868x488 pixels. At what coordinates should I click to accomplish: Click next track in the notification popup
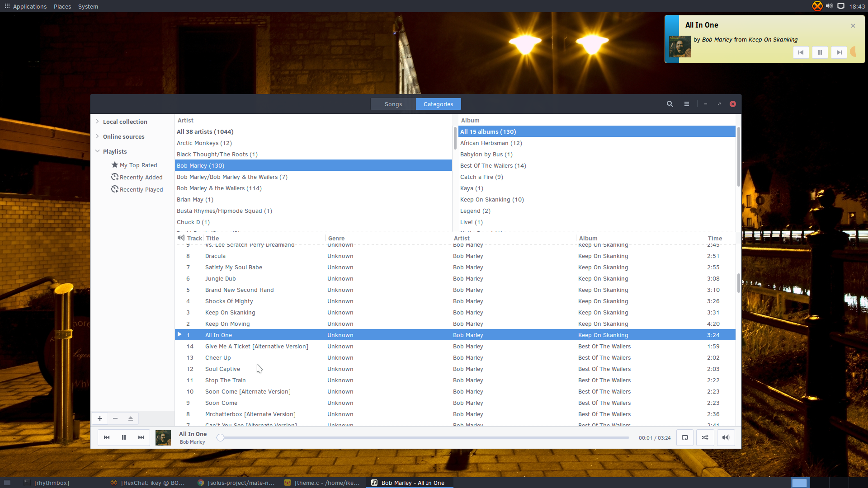(839, 52)
